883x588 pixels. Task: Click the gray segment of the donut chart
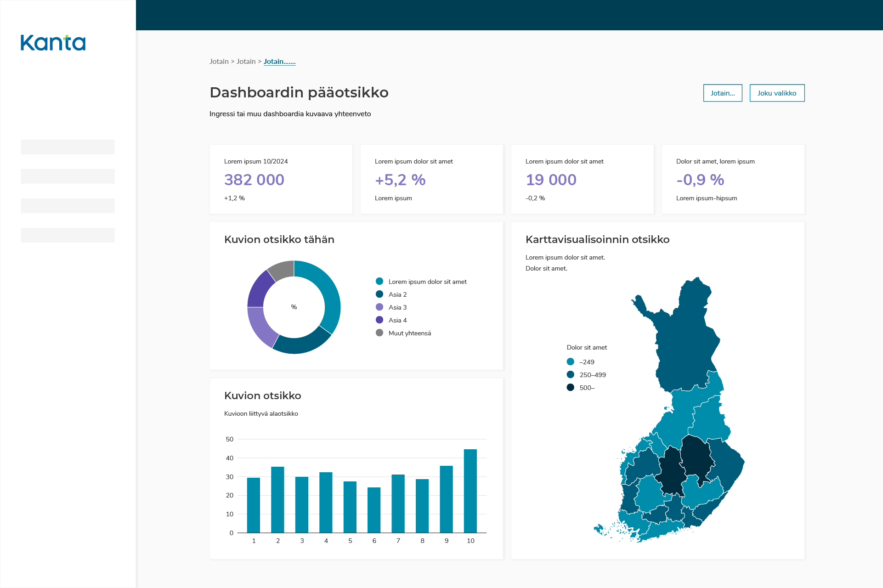pos(282,269)
